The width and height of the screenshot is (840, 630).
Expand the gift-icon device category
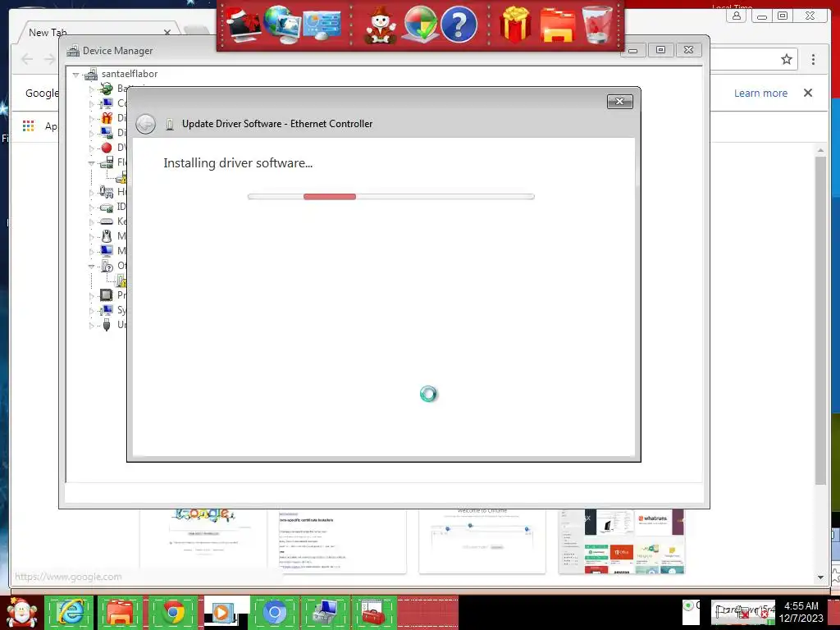click(91, 119)
